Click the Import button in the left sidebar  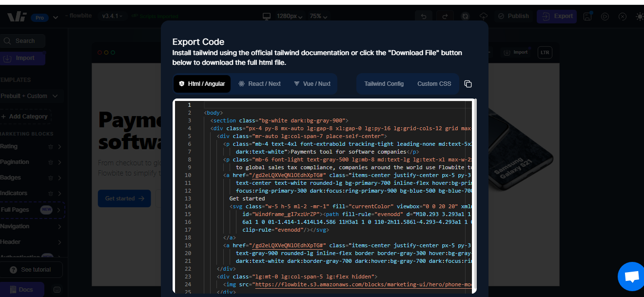[22, 58]
